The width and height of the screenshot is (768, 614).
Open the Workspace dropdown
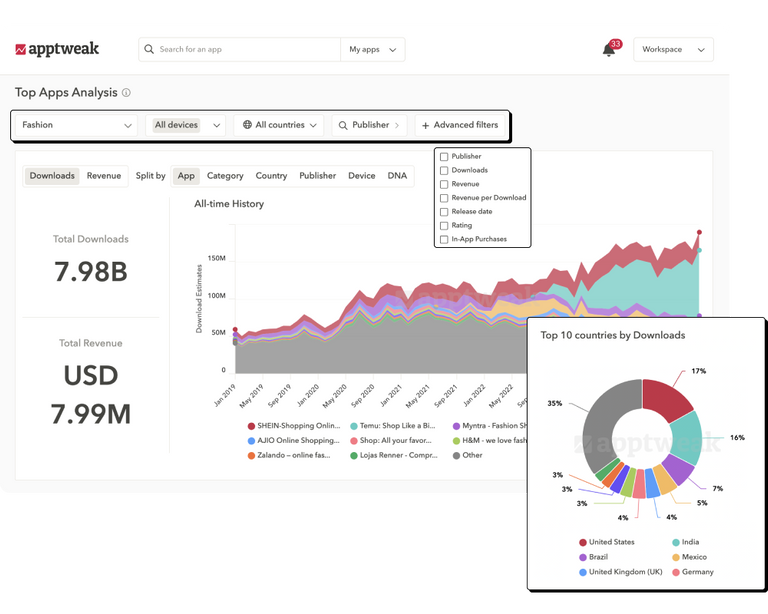coord(673,49)
